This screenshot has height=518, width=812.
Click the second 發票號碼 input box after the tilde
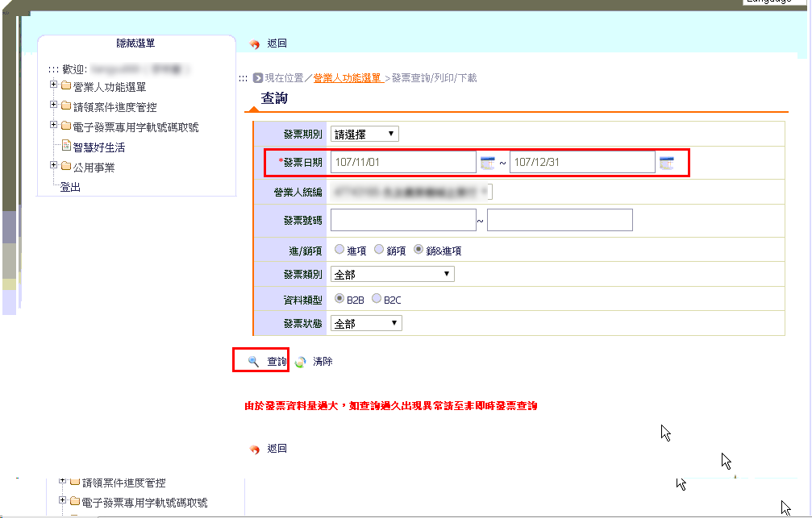[560, 220]
